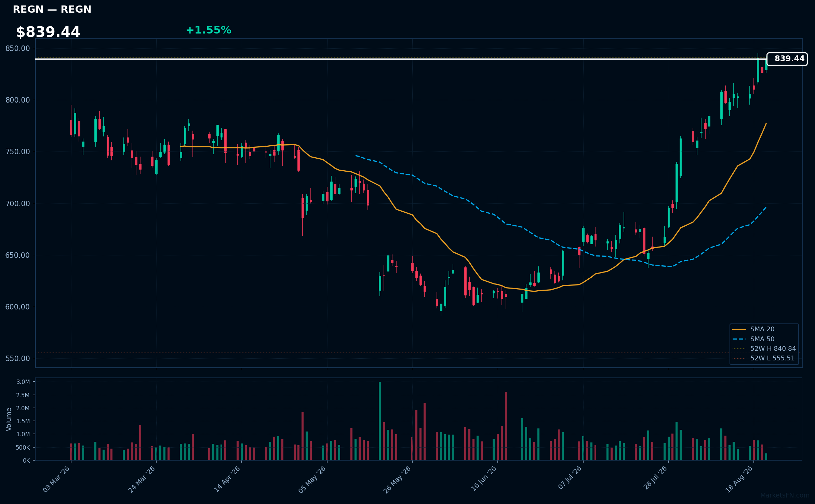The image size is (815, 504).
Task: Click the "0K" volume axis label
Action: tap(27, 461)
